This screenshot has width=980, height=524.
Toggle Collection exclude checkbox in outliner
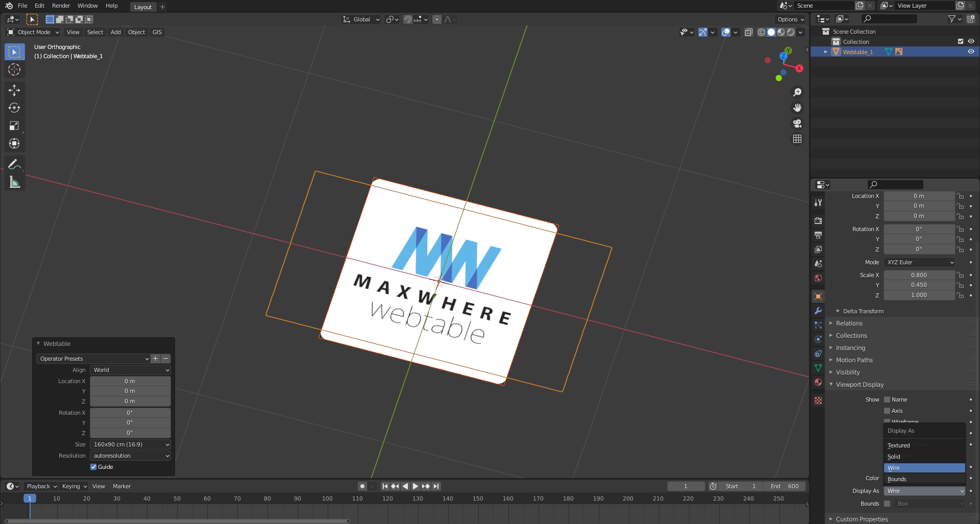(961, 41)
